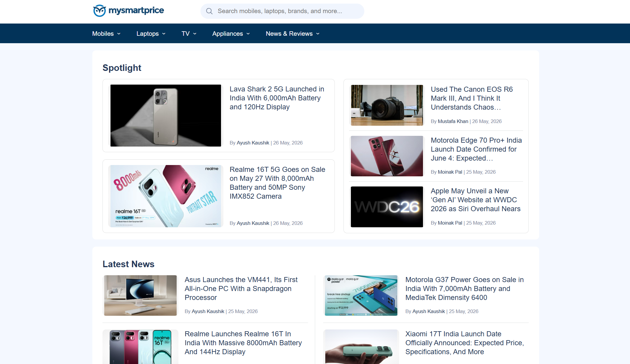Click the 25 May, 2026 date on the Asus VM441 article

coord(243,311)
